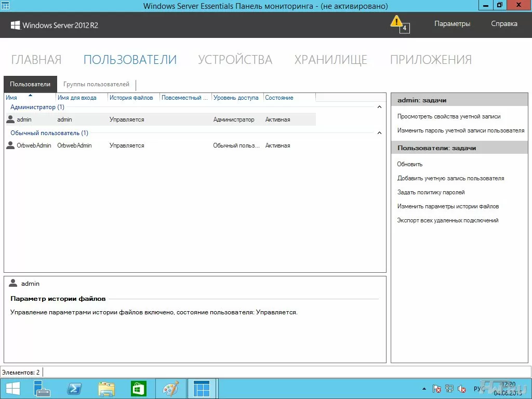Collapse the Администратор (1) group
The image size is (532, 399).
point(379,107)
